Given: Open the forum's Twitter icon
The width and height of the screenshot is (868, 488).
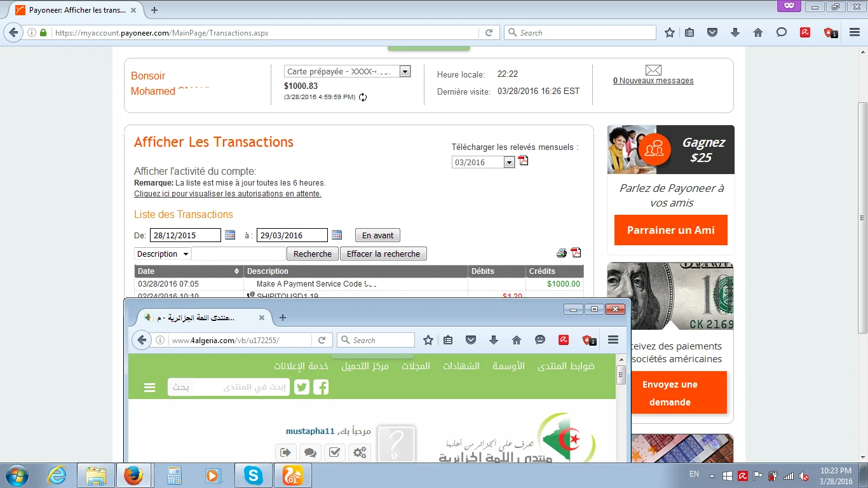Looking at the screenshot, I should point(302,387).
